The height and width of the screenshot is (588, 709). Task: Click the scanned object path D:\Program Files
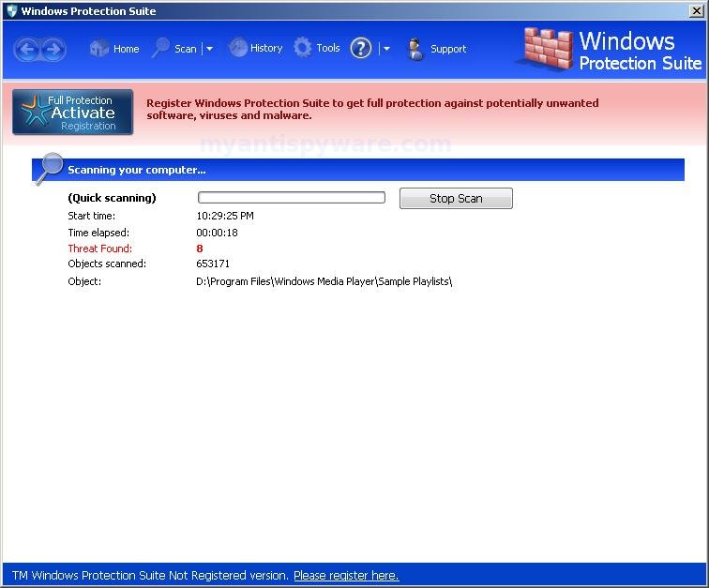[324, 281]
